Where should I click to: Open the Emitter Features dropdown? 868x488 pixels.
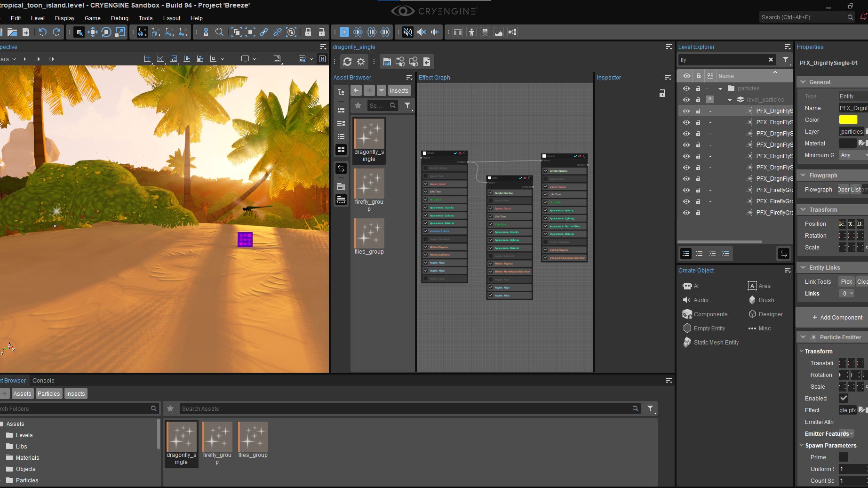[848, 433]
